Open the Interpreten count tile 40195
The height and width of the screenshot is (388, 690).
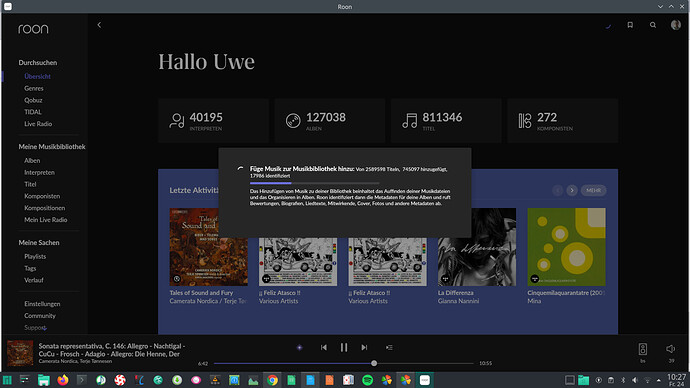point(213,121)
